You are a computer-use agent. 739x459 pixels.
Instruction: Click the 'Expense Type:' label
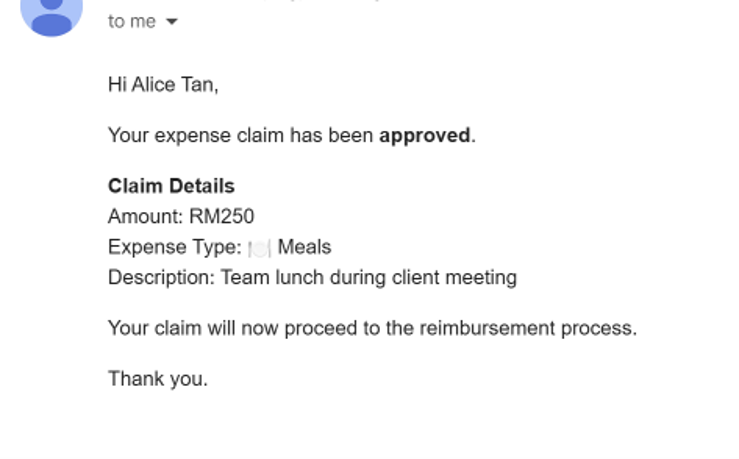175,247
